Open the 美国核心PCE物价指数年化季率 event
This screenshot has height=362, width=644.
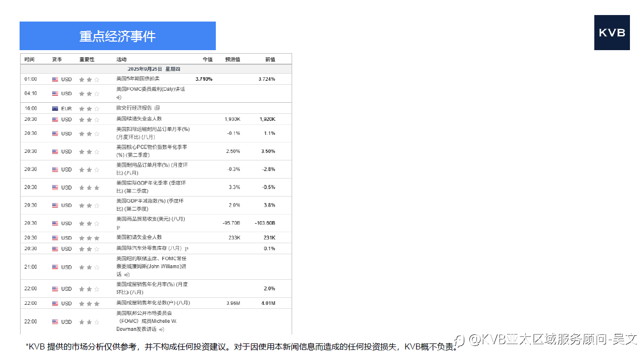[152, 151]
